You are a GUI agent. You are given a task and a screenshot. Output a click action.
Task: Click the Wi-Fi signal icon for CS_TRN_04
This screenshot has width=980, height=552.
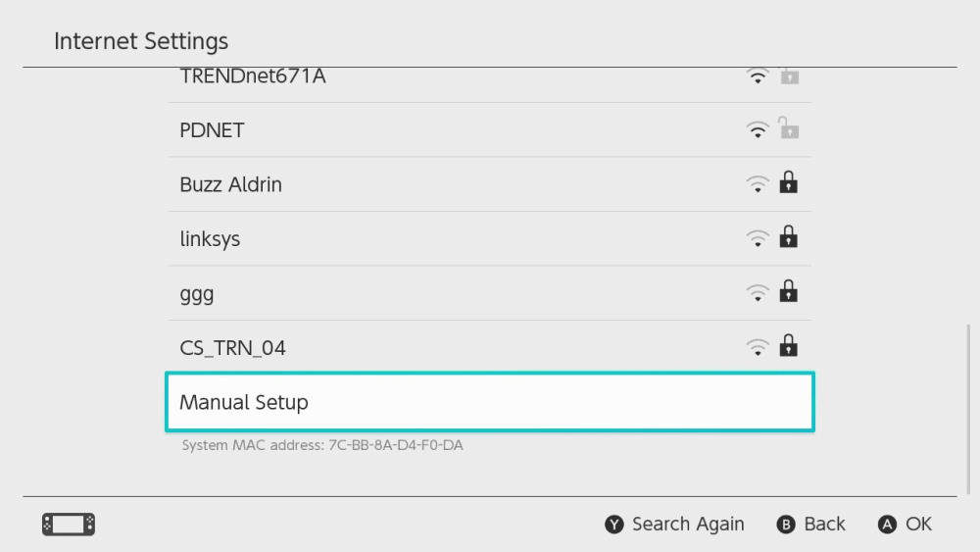click(758, 347)
